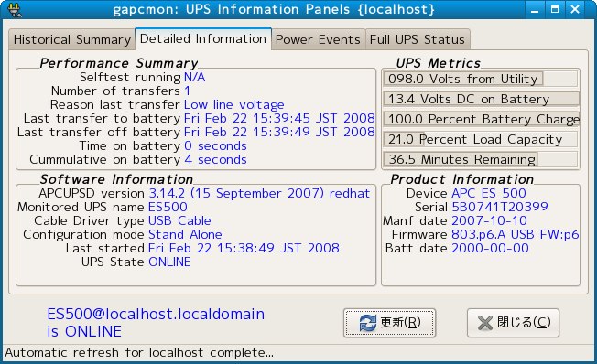This screenshot has width=597, height=364.
Task: Click the Percent Battery Charge bar
Action: (x=481, y=120)
